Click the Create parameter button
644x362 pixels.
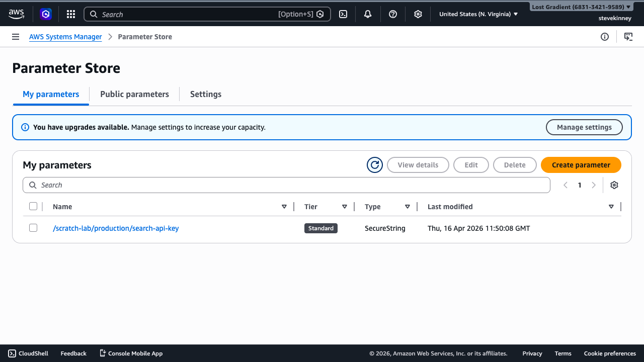pyautogui.click(x=581, y=165)
